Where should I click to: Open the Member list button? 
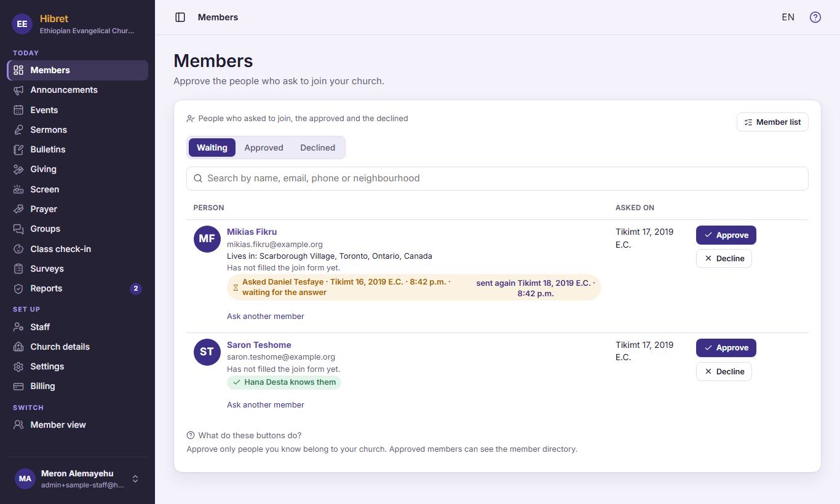tap(772, 122)
